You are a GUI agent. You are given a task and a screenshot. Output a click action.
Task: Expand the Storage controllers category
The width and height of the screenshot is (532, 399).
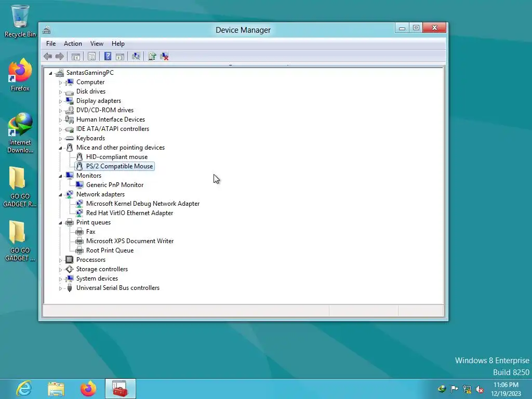coord(60,270)
